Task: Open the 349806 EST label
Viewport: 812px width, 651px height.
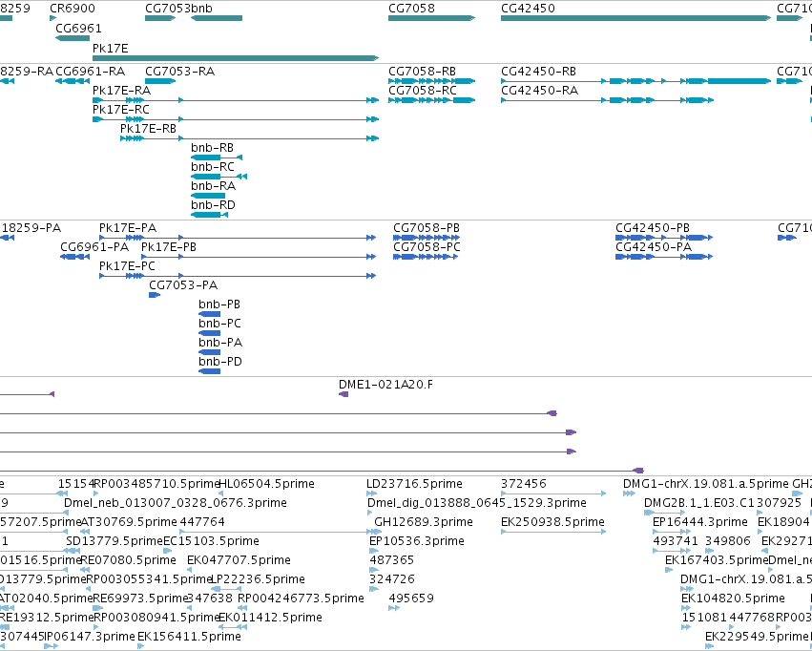Action: 728,541
